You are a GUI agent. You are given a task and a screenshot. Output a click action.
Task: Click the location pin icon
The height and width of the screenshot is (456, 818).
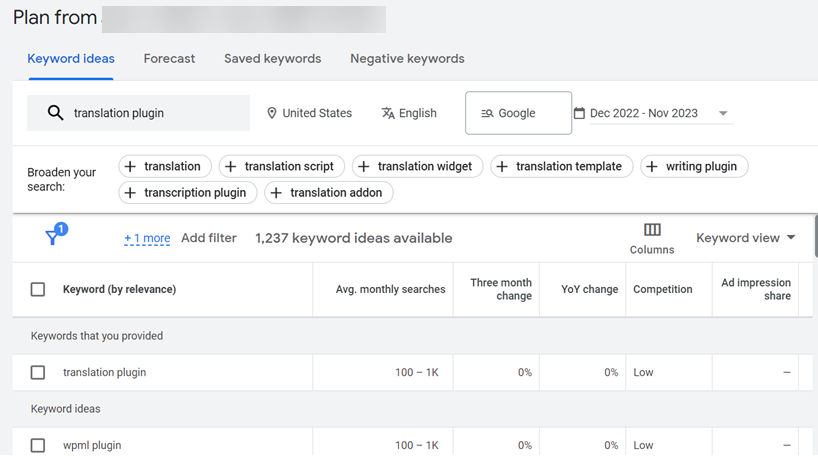point(271,113)
